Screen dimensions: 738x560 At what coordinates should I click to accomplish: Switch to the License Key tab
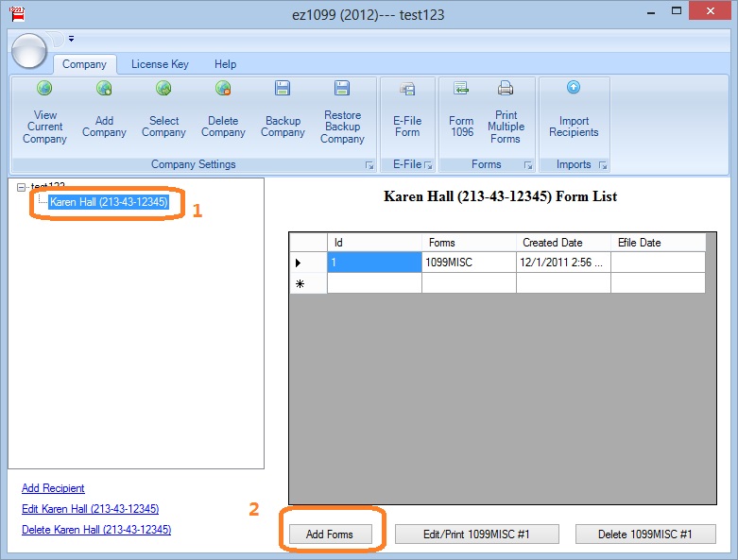point(160,64)
